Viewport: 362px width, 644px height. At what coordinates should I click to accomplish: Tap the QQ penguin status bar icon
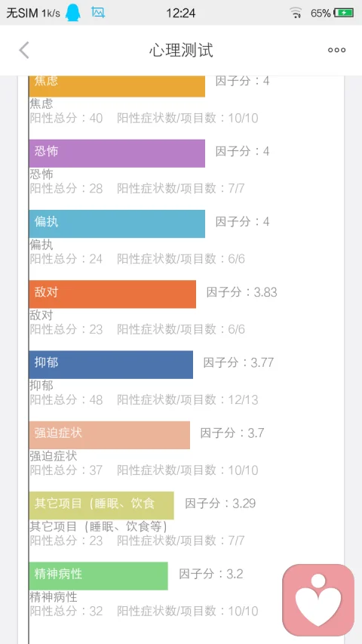(x=73, y=13)
